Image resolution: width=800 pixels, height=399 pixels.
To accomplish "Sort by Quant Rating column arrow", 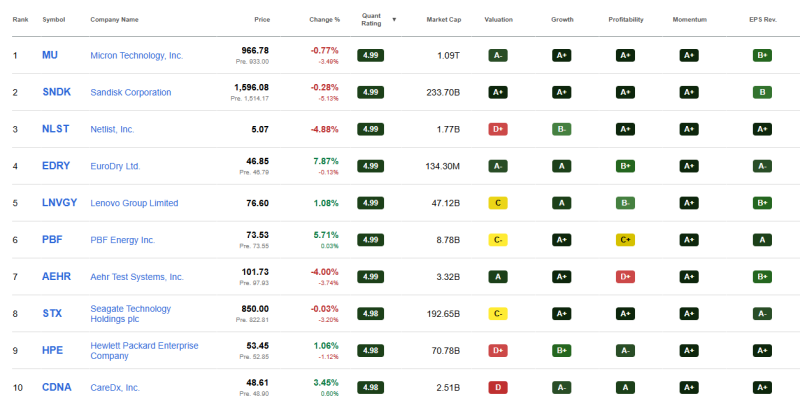I will point(394,19).
